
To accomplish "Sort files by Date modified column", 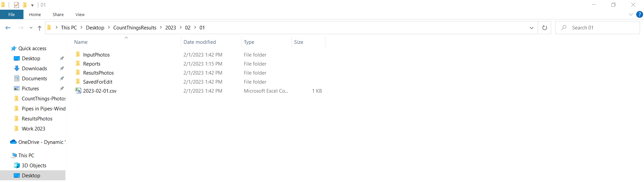I will (200, 42).
